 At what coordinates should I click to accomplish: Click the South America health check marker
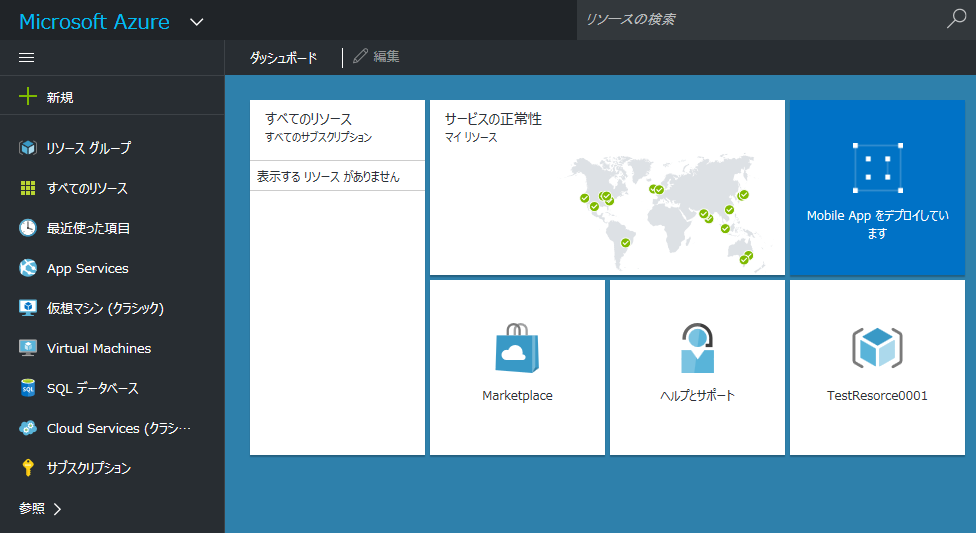pos(625,243)
